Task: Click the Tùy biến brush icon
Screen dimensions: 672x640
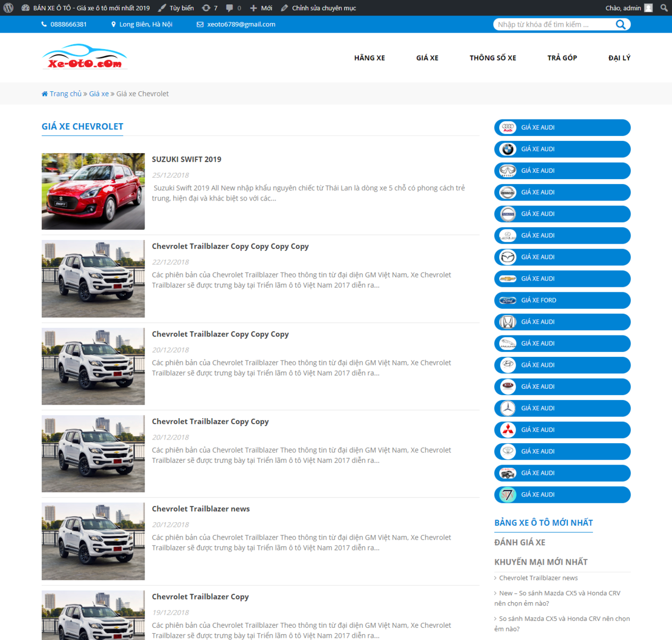Action: (x=162, y=8)
